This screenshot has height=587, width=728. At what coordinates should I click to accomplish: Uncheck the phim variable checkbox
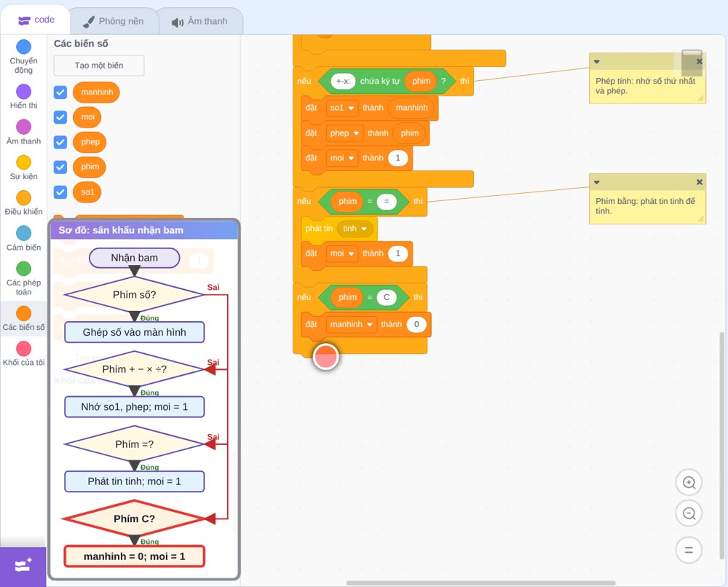point(60,167)
